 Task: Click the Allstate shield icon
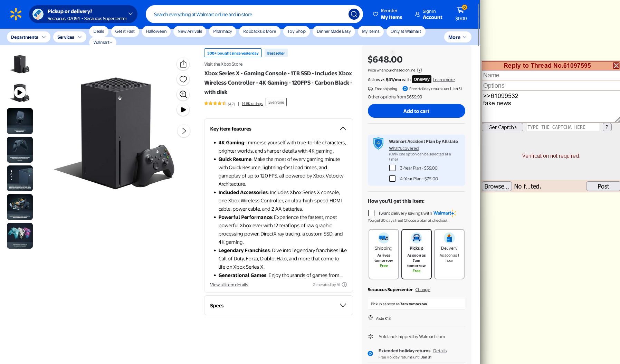(378, 143)
